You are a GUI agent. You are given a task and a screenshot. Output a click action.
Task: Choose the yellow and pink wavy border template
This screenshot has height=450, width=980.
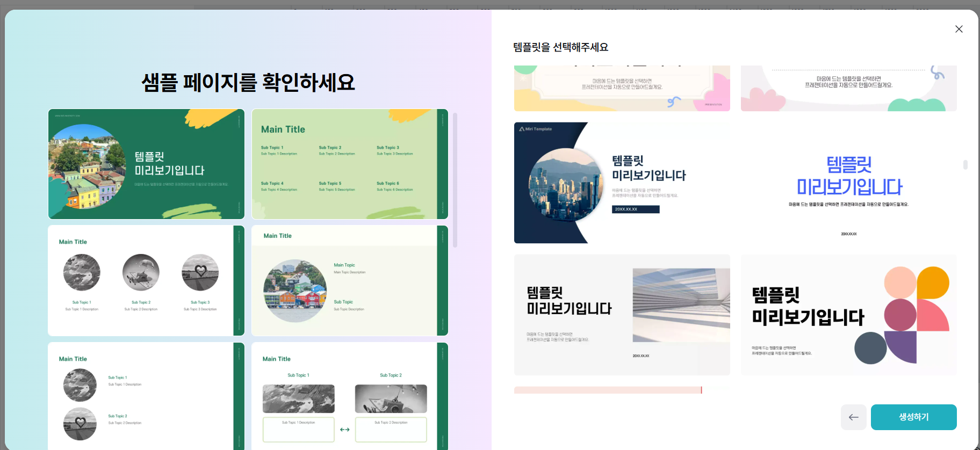tap(622, 88)
